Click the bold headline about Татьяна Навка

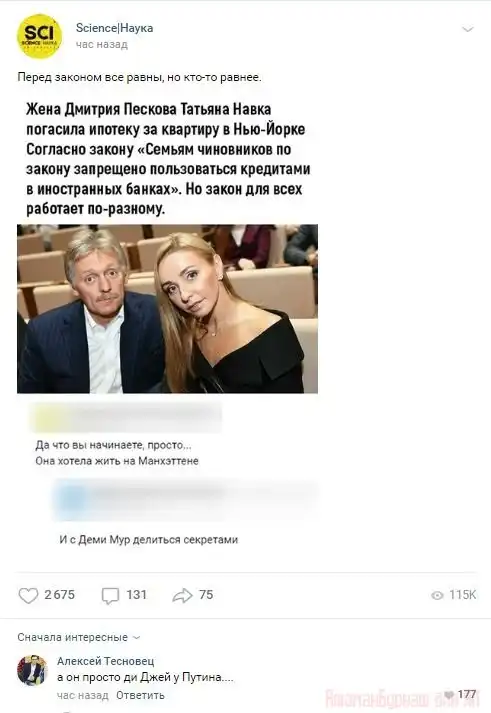[x=168, y=159]
